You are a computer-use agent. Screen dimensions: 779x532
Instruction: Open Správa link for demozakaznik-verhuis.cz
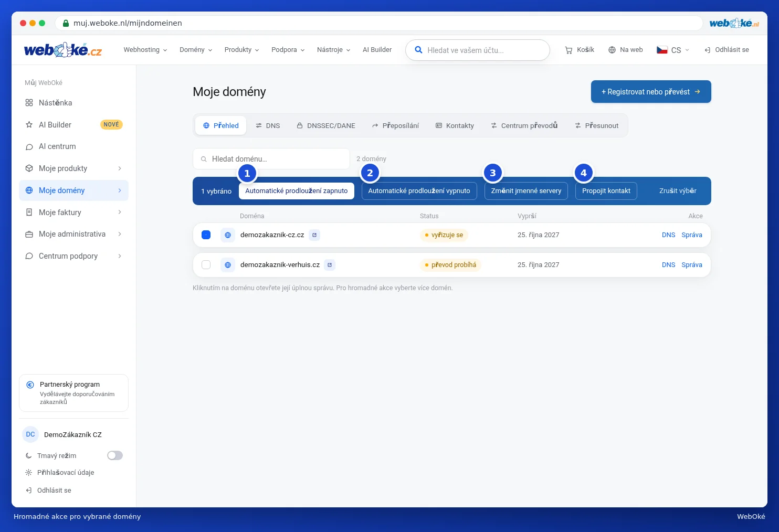692,265
